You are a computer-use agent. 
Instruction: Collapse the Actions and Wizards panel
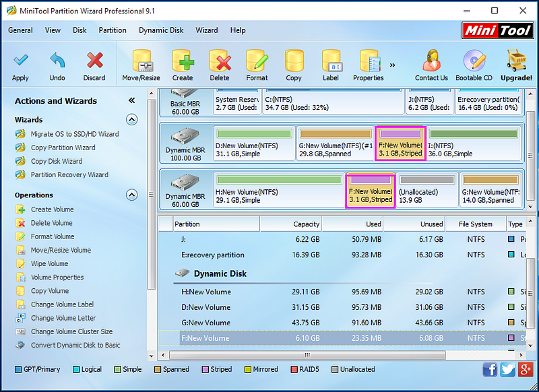click(x=131, y=100)
